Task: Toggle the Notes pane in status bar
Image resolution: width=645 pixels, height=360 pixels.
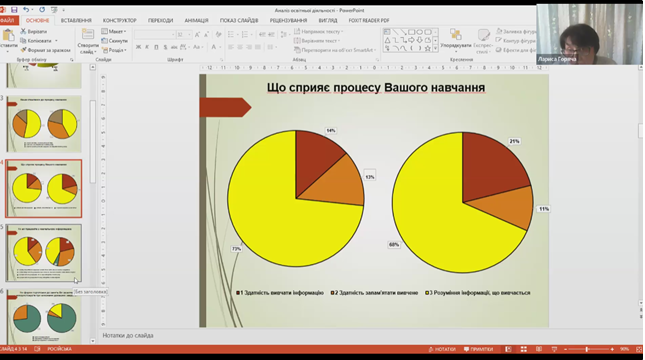Action: click(442, 349)
